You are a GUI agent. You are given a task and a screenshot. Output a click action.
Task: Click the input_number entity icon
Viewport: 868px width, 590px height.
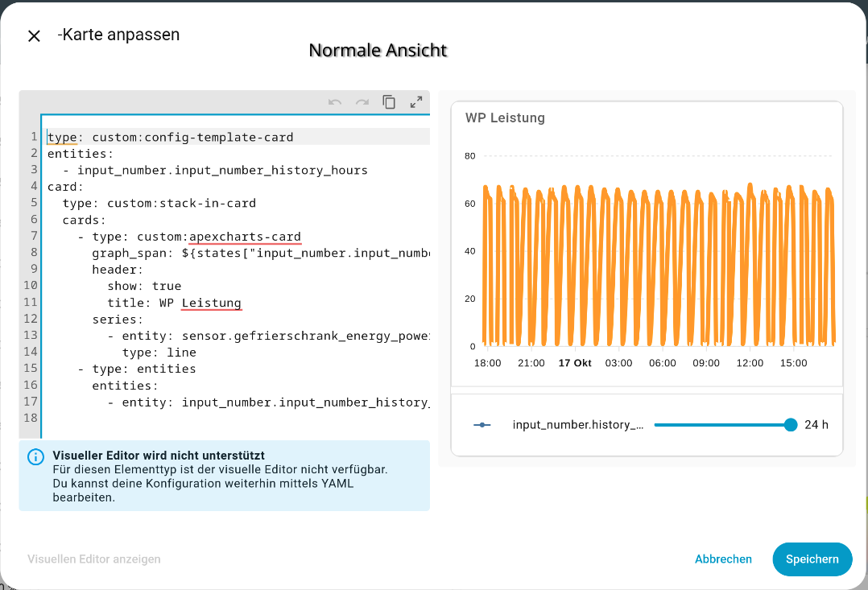point(482,424)
